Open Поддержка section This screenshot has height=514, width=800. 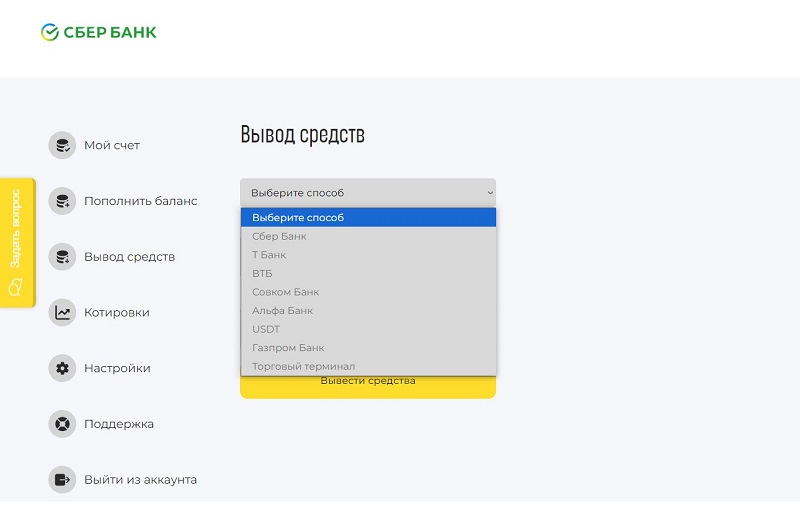119,424
